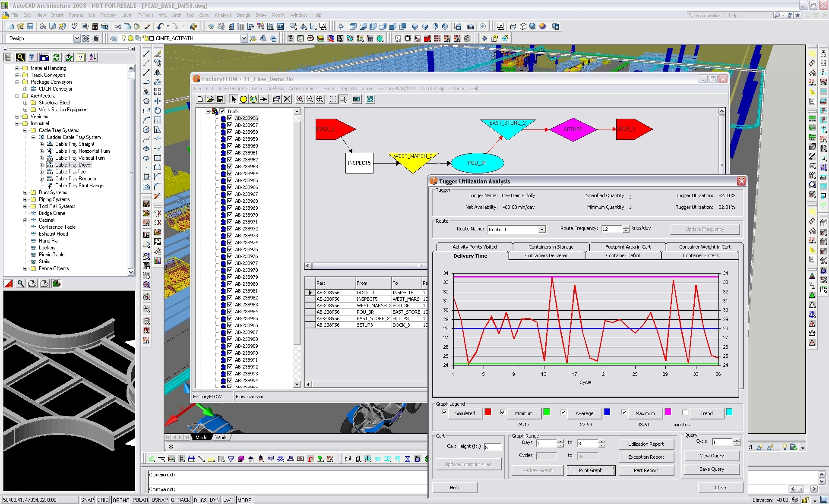This screenshot has height=504, width=829.
Task: Expand the Vehicles tree node
Action: [17, 117]
